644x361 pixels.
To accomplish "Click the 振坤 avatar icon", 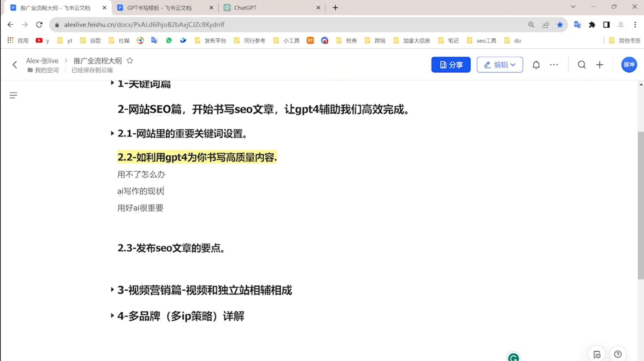I will tap(629, 65).
